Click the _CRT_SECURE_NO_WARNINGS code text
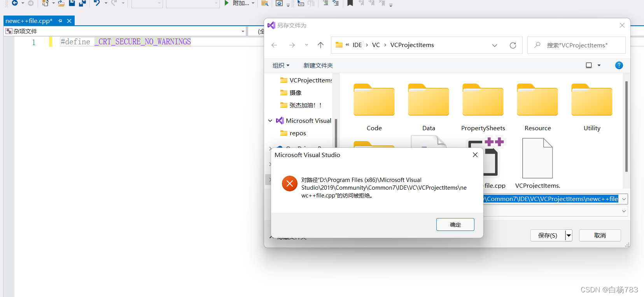Viewport: 644px width, 297px height. [143, 42]
